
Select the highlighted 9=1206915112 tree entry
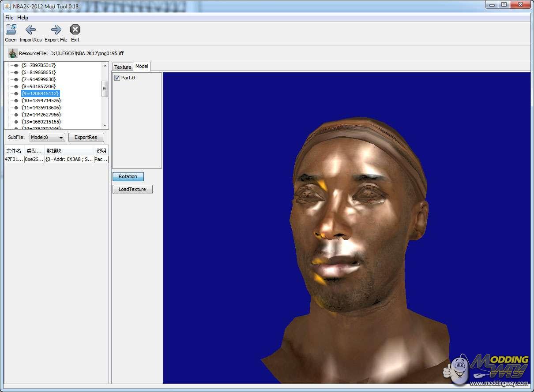(40, 93)
